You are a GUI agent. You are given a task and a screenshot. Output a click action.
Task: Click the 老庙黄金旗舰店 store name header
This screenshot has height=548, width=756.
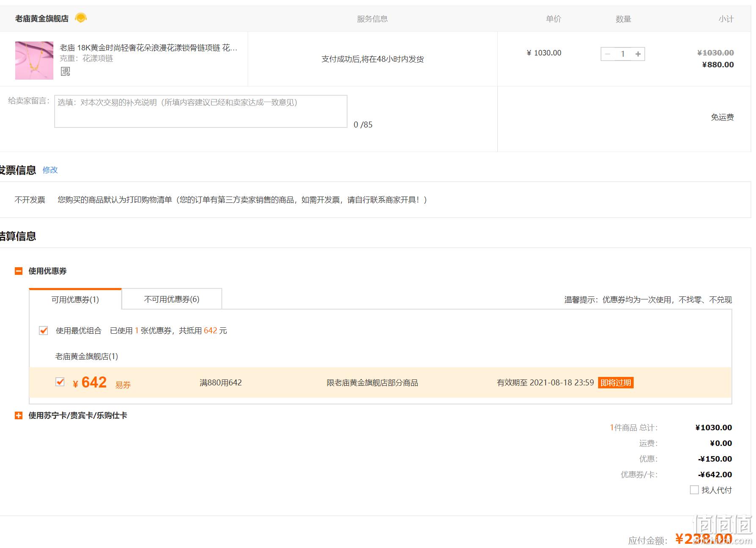coord(42,19)
